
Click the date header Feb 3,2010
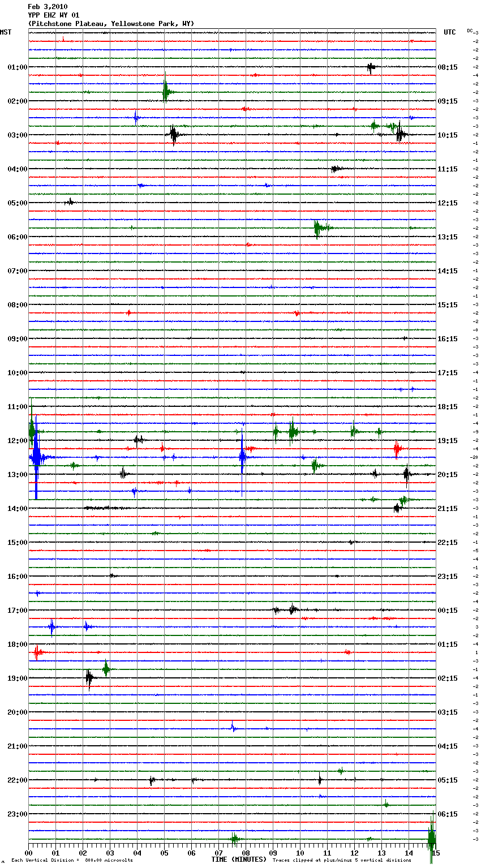pyautogui.click(x=48, y=7)
